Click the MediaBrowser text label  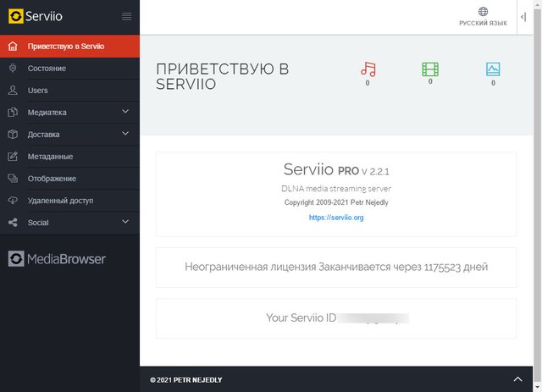click(66, 259)
